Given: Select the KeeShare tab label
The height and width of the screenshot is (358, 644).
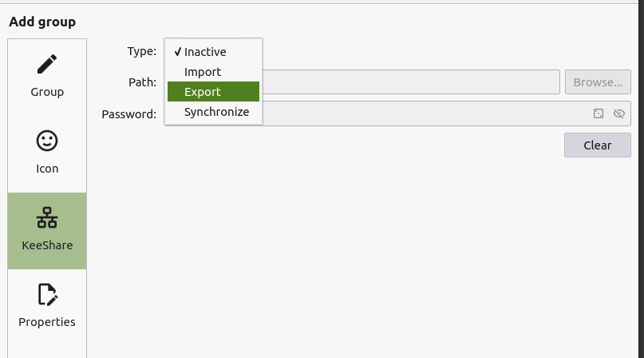Looking at the screenshot, I should point(47,245).
